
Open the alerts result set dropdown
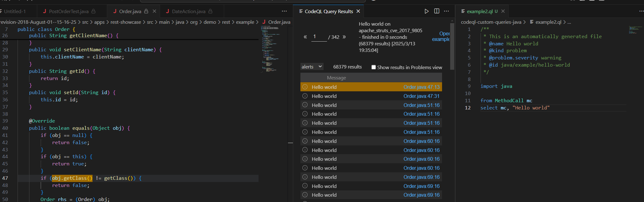tap(312, 67)
